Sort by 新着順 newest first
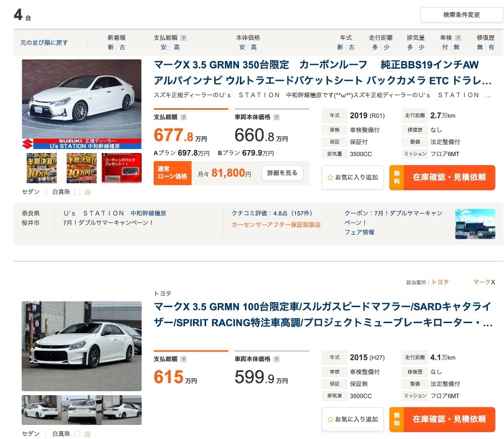 [x=111, y=47]
